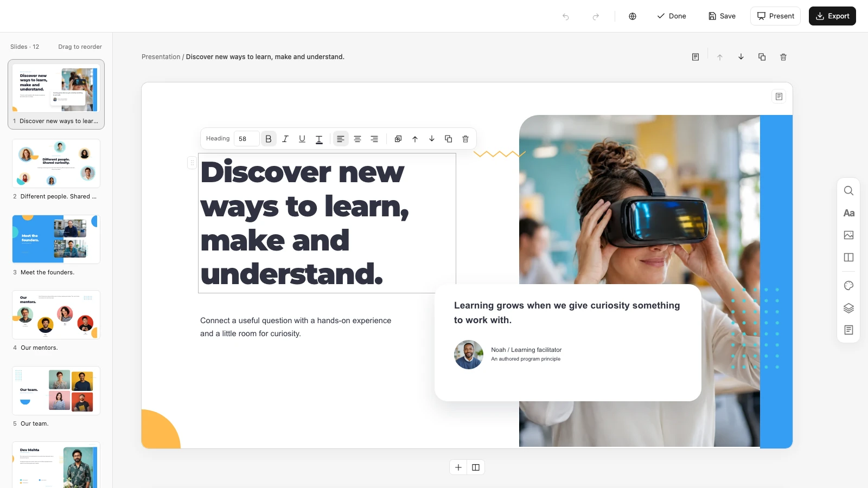Click the Redo arrow icon
The image size is (868, 488).
pos(596,16)
